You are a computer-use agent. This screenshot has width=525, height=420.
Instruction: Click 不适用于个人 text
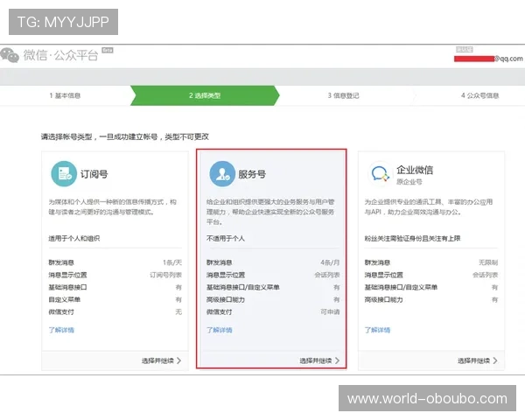pos(226,239)
